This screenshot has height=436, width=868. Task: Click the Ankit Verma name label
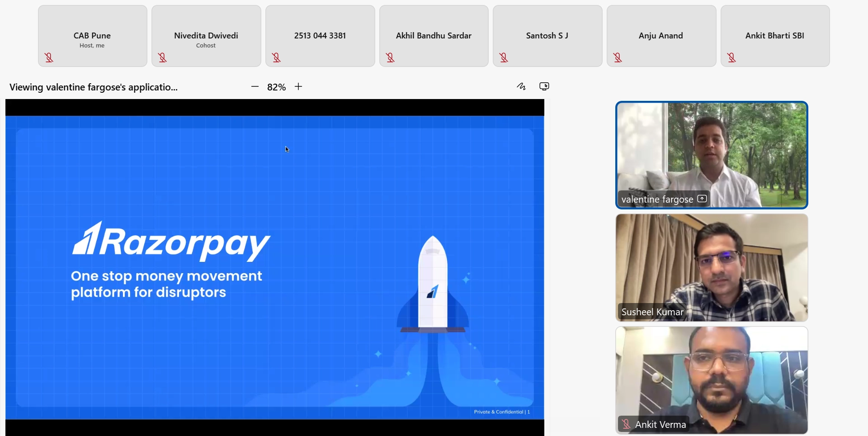660,425
